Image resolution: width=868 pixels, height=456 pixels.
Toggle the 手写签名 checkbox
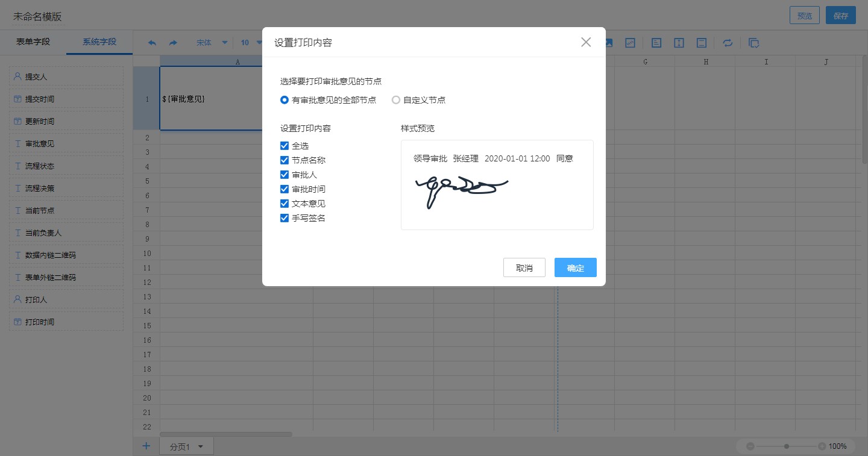coord(285,218)
